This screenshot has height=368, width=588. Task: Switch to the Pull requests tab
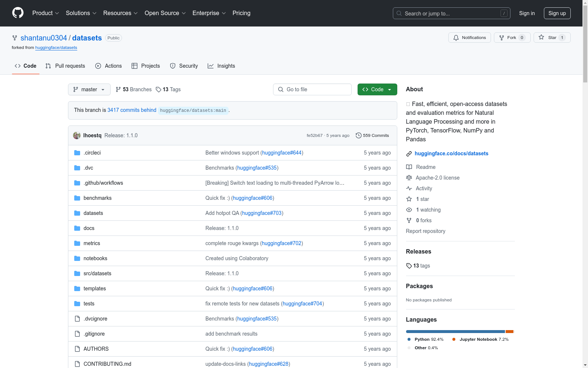pyautogui.click(x=65, y=66)
